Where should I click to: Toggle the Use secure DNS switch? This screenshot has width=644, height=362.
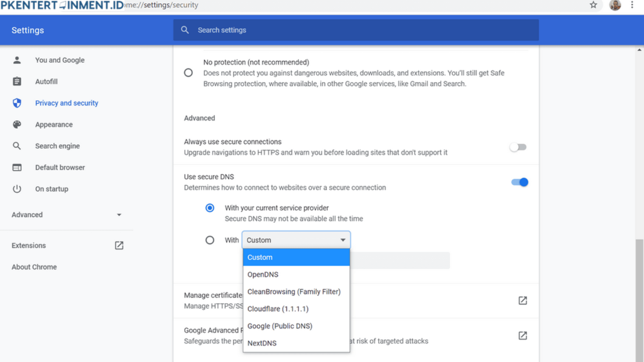pyautogui.click(x=520, y=182)
